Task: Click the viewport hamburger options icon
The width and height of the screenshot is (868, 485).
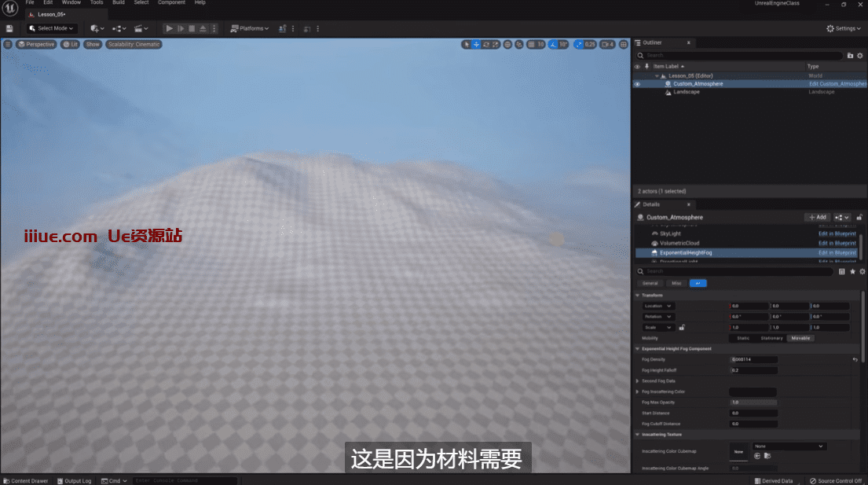Action: coord(8,44)
